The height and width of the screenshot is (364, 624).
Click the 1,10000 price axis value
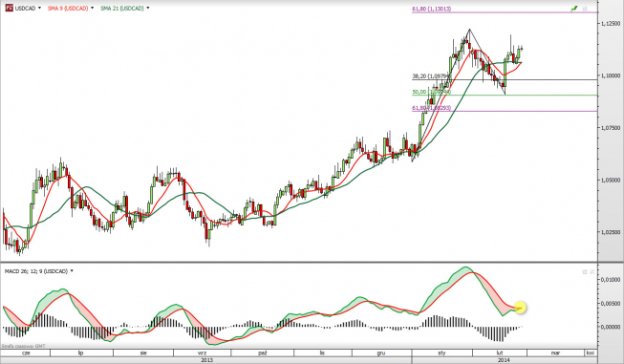(611, 75)
